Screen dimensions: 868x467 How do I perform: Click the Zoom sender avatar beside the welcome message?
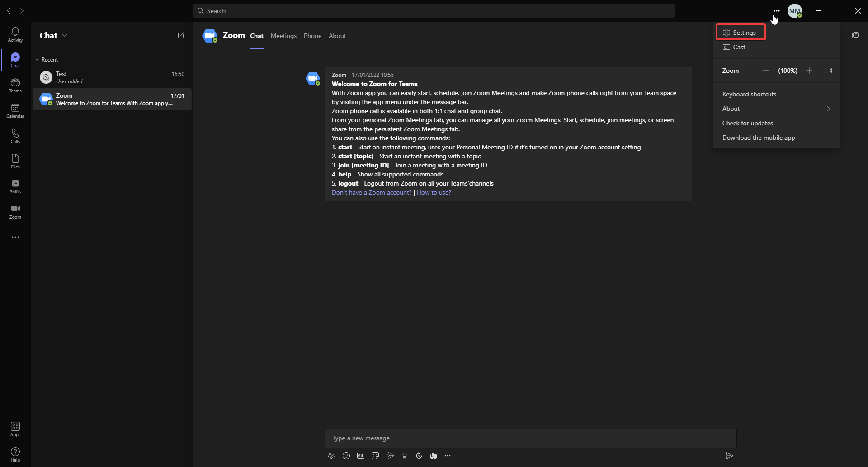[313, 78]
